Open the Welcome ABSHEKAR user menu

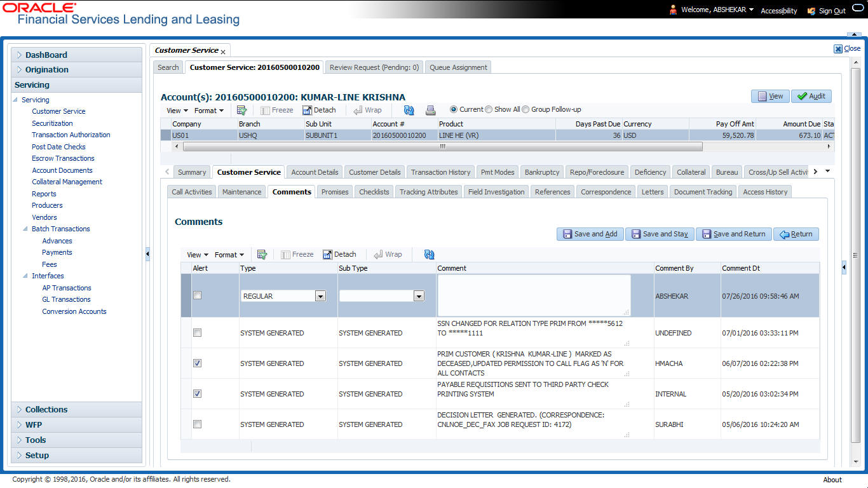(x=717, y=10)
